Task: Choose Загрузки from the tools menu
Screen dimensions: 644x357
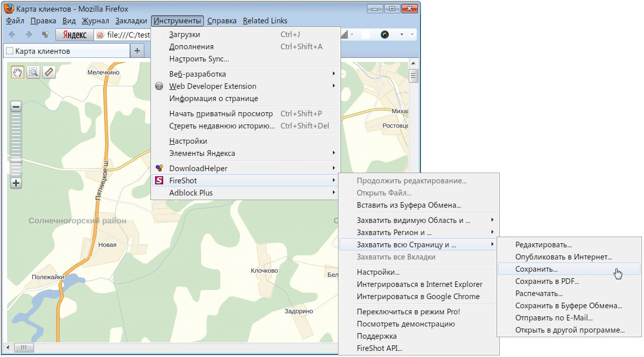Action: [246, 35]
